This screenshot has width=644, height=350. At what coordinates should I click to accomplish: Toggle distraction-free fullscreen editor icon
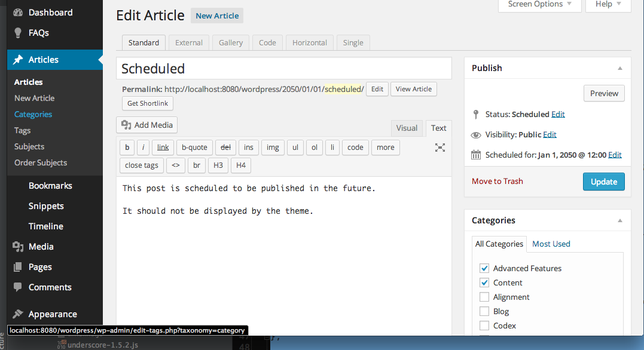[x=440, y=148]
